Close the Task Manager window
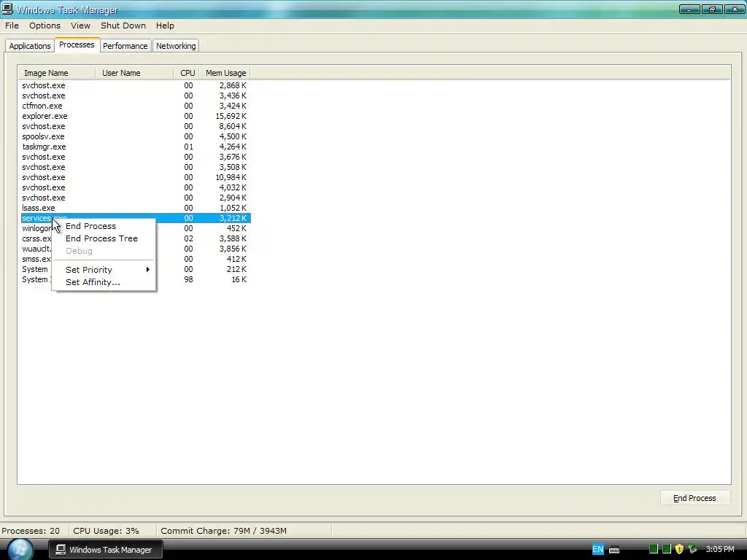Image resolution: width=747 pixels, height=560 pixels. point(735,9)
